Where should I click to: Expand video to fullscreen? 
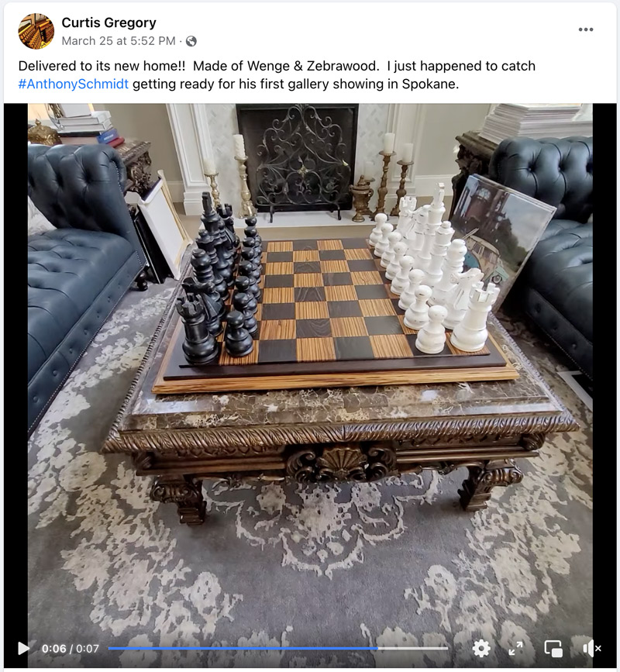[x=515, y=649]
